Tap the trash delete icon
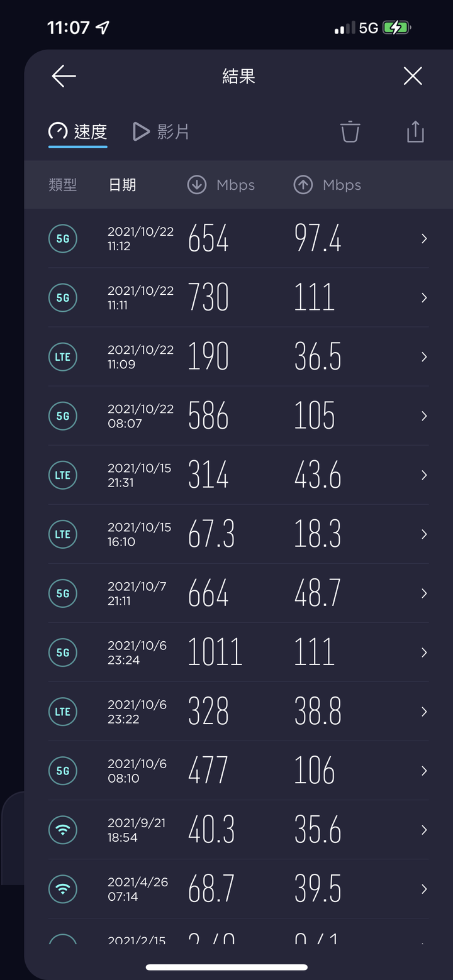The height and width of the screenshot is (980, 453). point(350,131)
